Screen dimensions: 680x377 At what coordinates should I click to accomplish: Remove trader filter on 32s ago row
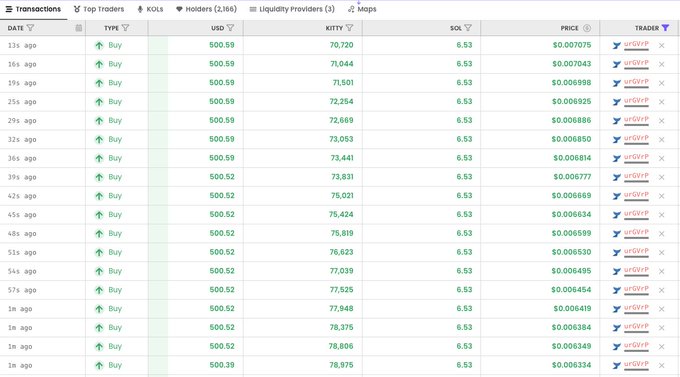point(661,139)
